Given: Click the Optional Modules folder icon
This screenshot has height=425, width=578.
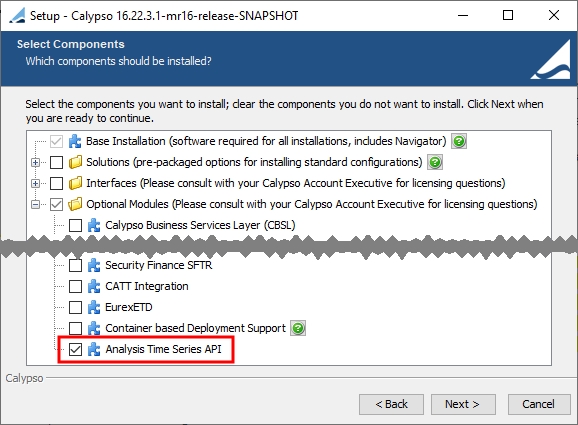Looking at the screenshot, I should point(75,204).
